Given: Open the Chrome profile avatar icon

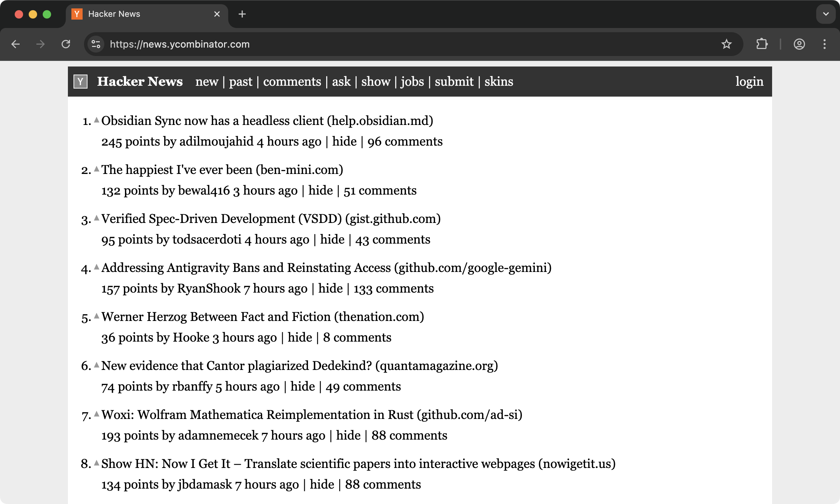Looking at the screenshot, I should coord(799,44).
